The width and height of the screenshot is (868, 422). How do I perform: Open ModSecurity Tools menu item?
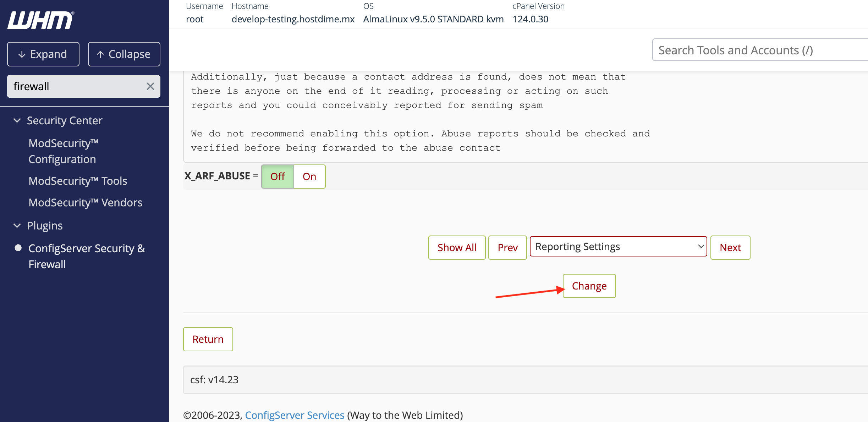click(x=78, y=181)
